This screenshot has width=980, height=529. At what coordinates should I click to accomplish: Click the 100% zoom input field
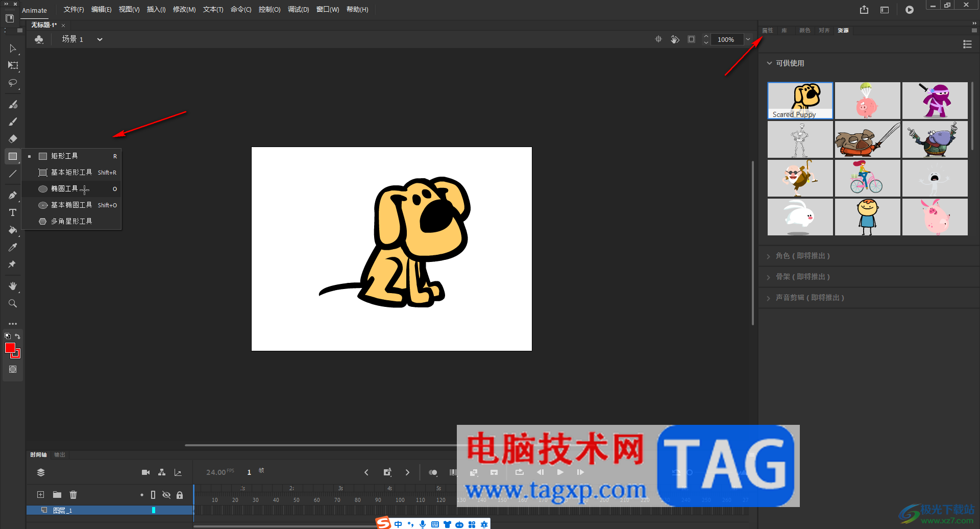point(726,39)
